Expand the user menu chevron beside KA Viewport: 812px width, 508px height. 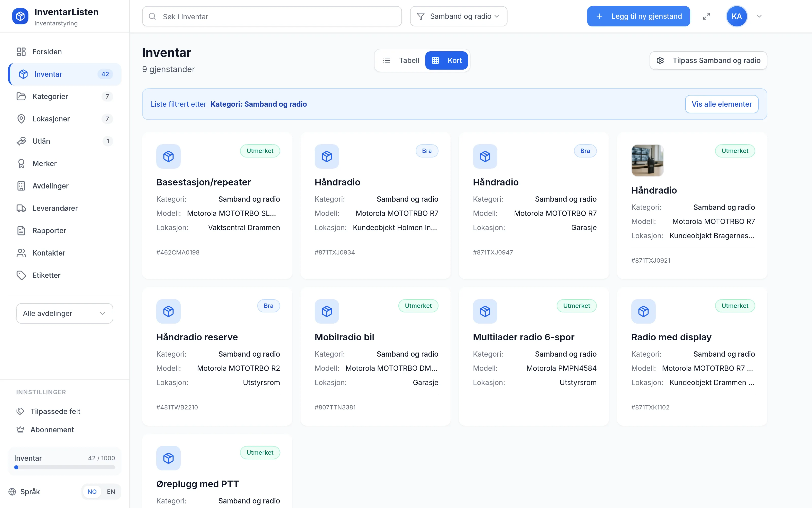(x=759, y=16)
